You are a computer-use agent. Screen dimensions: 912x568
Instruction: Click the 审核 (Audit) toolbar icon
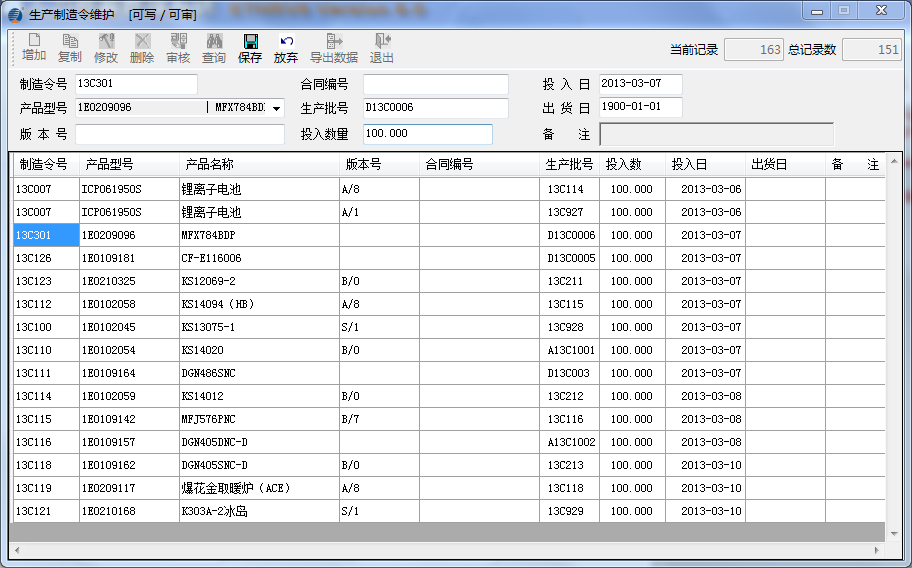point(178,47)
